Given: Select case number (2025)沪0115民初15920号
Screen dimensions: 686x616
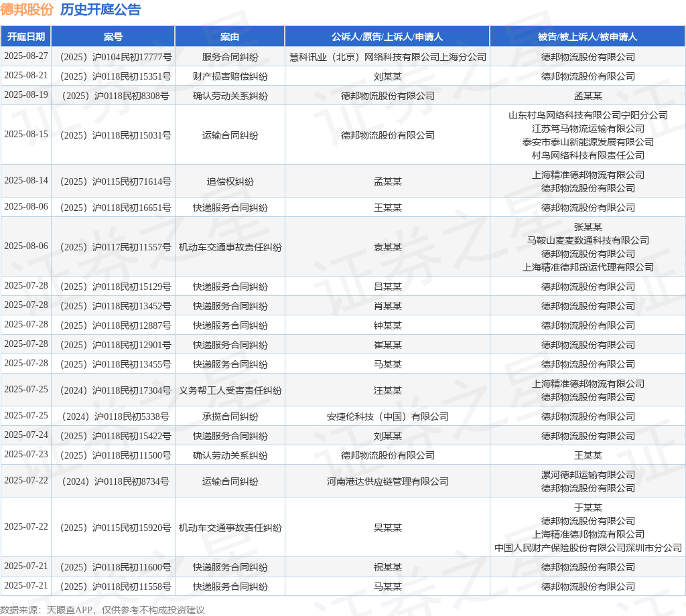Looking at the screenshot, I should (x=115, y=528).
